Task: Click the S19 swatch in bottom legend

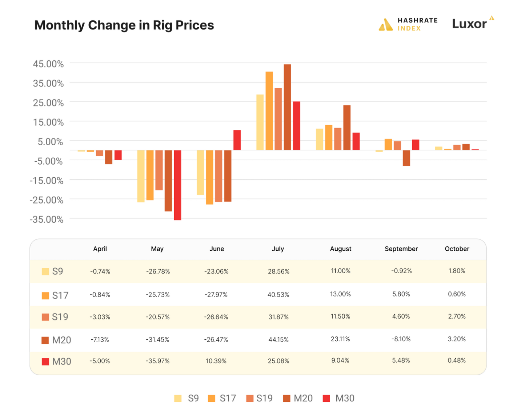Action: pyautogui.click(x=250, y=399)
